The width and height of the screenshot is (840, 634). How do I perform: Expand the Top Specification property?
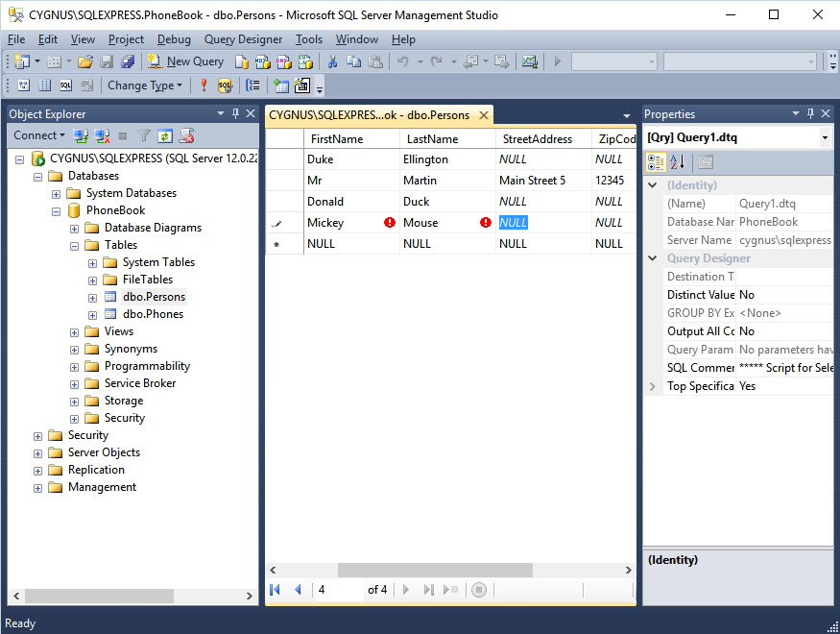pos(653,386)
